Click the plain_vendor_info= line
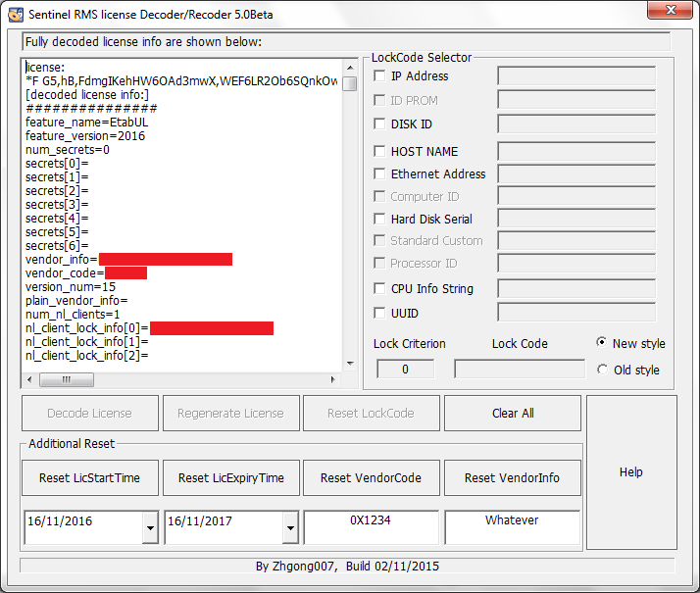Screen dimensions: 700x593 click(x=76, y=301)
